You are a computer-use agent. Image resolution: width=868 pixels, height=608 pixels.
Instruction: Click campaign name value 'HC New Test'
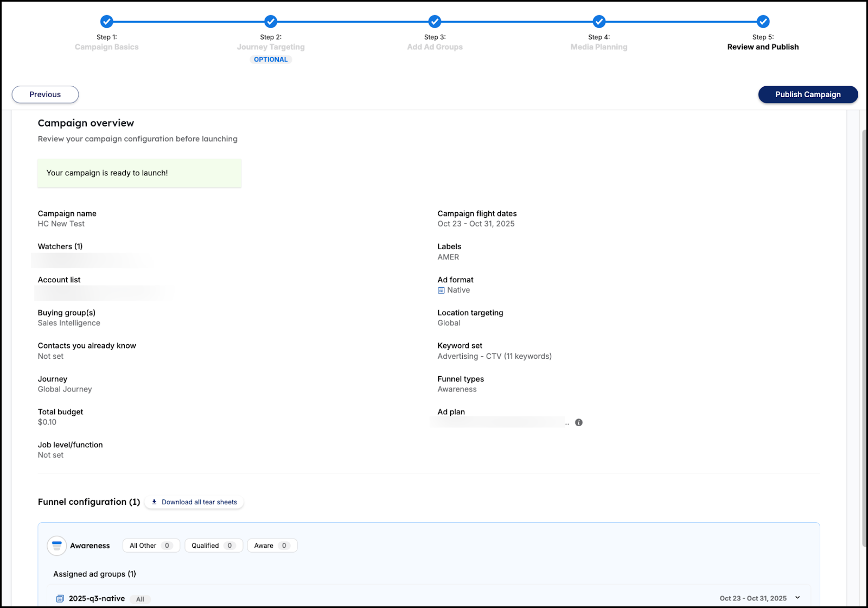61,224
